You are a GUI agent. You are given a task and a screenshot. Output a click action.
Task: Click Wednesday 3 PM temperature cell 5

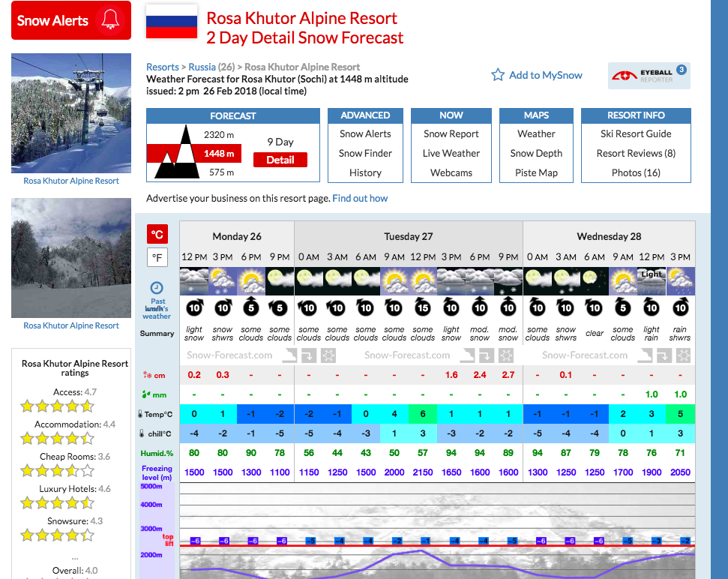click(680, 414)
